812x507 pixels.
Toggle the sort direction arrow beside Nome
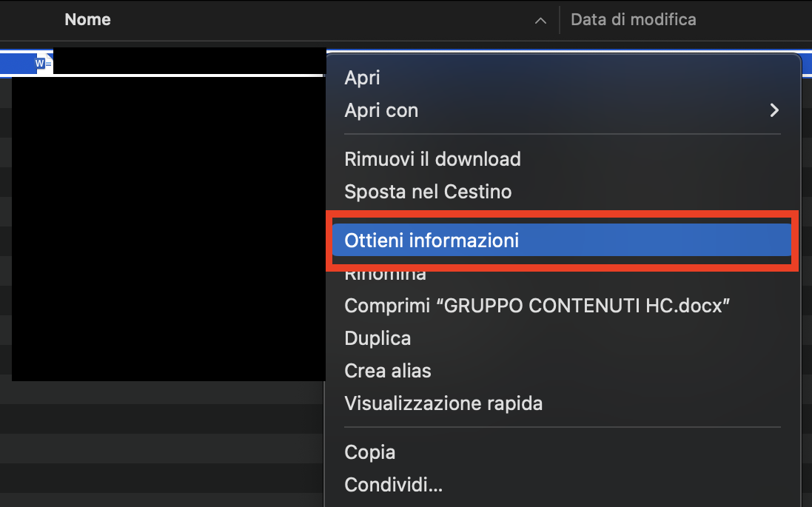(x=540, y=21)
